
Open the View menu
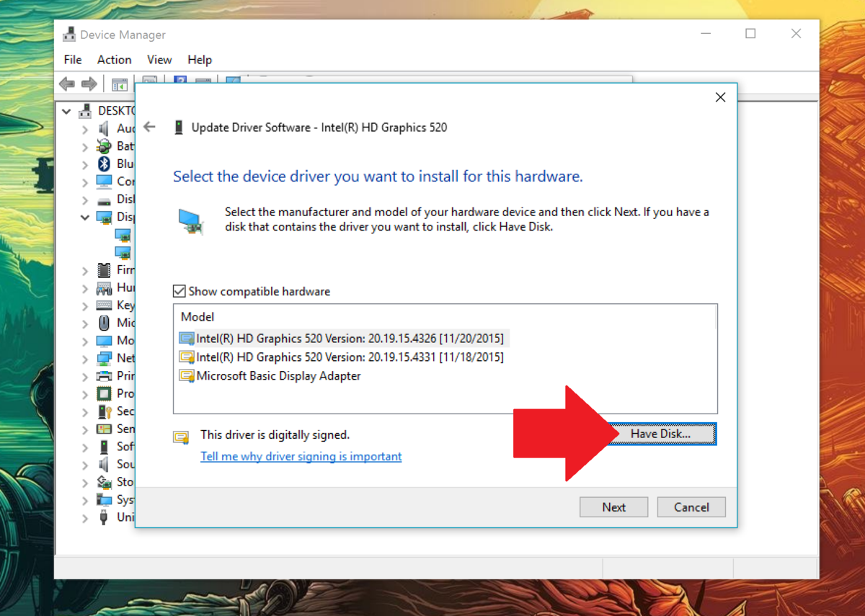coord(159,60)
